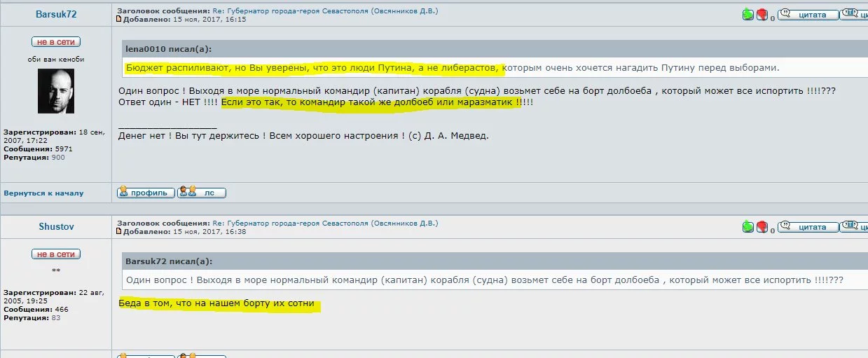The height and width of the screenshot is (358, 868).
Task: Upvote Barsuk72's post with green thumbs-up
Action: tap(748, 15)
